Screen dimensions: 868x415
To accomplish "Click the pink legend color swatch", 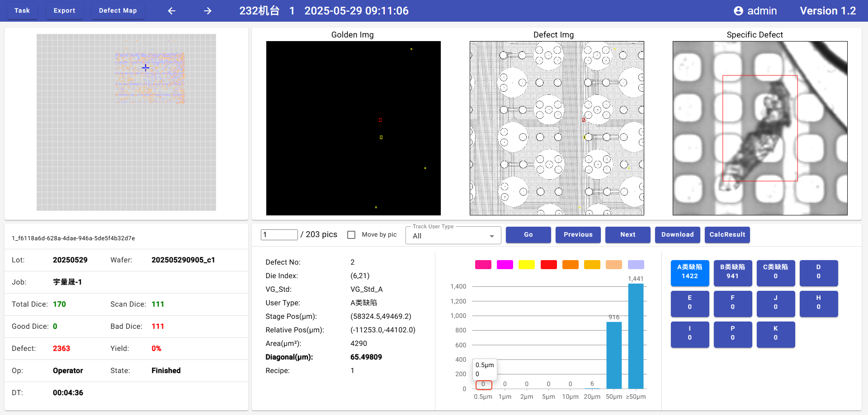I will tap(483, 265).
